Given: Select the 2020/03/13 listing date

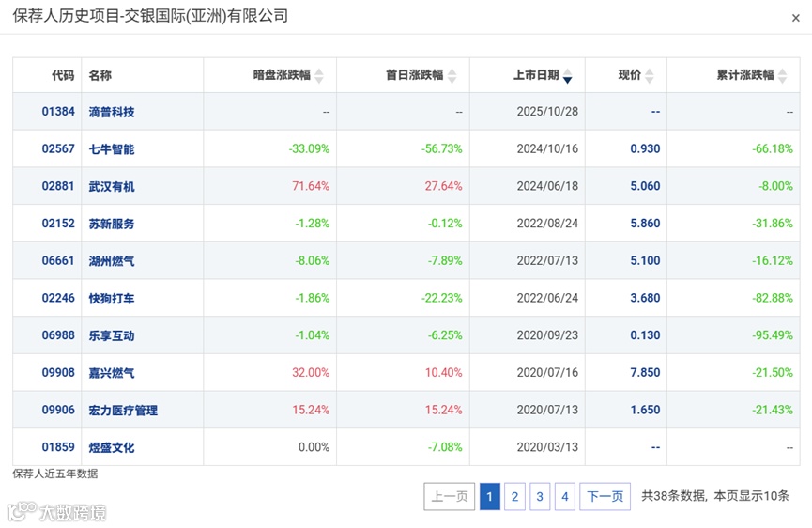Looking at the screenshot, I should click(x=547, y=447).
